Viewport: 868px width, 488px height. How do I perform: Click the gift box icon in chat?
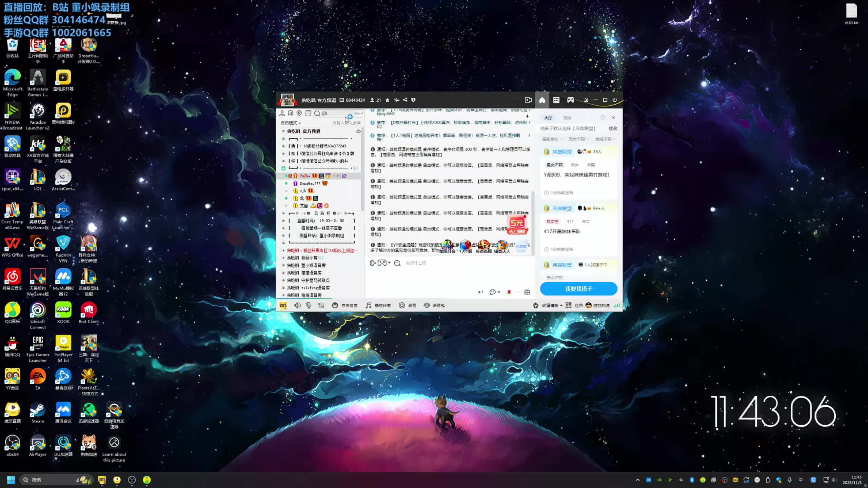pyautogui.click(x=527, y=292)
